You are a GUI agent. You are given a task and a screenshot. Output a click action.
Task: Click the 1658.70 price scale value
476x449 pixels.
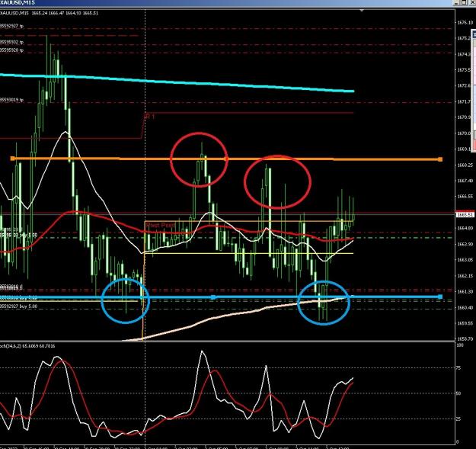465,338
